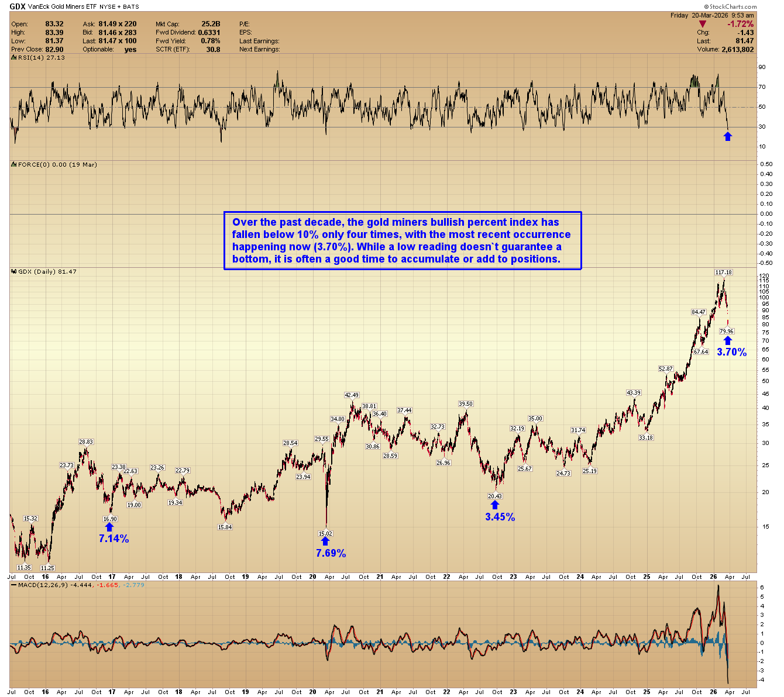Click the Open value 83.32

pyautogui.click(x=54, y=24)
